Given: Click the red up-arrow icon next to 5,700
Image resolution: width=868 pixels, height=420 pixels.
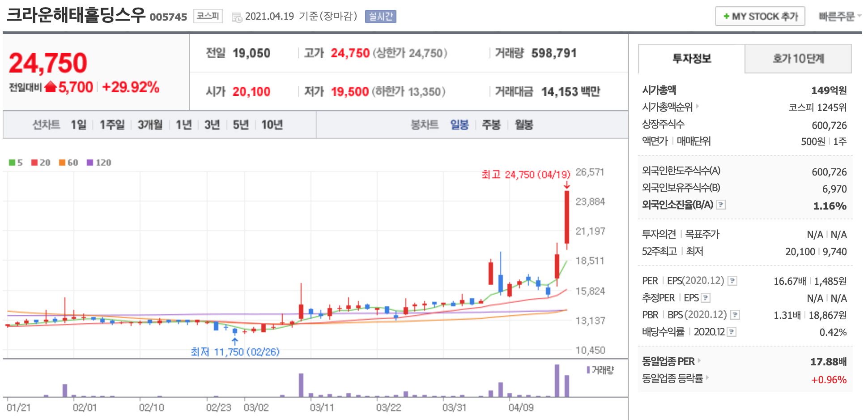Looking at the screenshot, I should (x=51, y=86).
